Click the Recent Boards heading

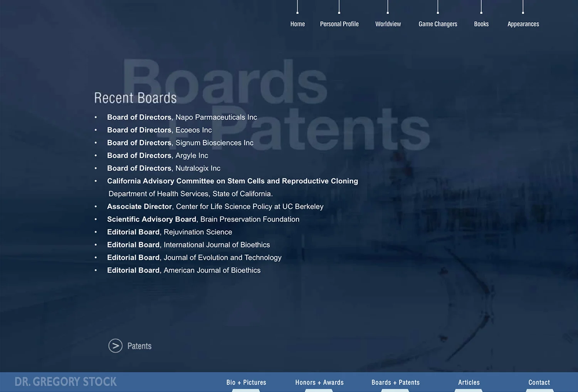135,98
